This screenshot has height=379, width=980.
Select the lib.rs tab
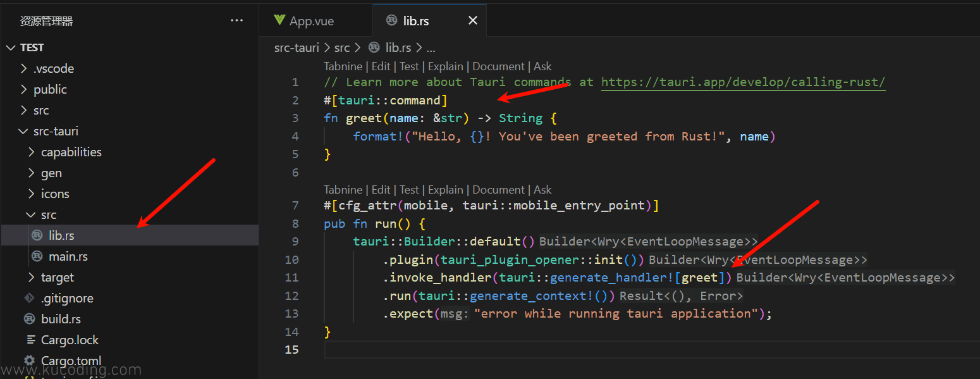tap(429, 21)
